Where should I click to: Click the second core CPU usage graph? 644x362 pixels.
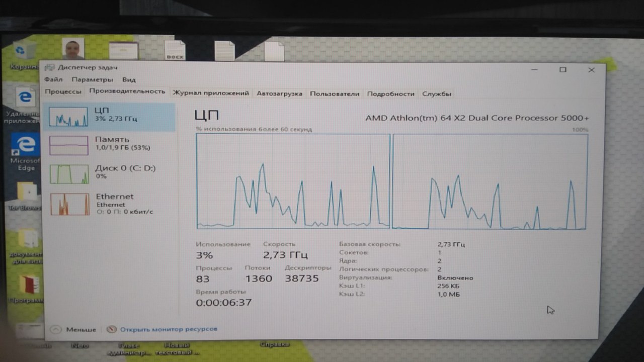tap(490, 182)
